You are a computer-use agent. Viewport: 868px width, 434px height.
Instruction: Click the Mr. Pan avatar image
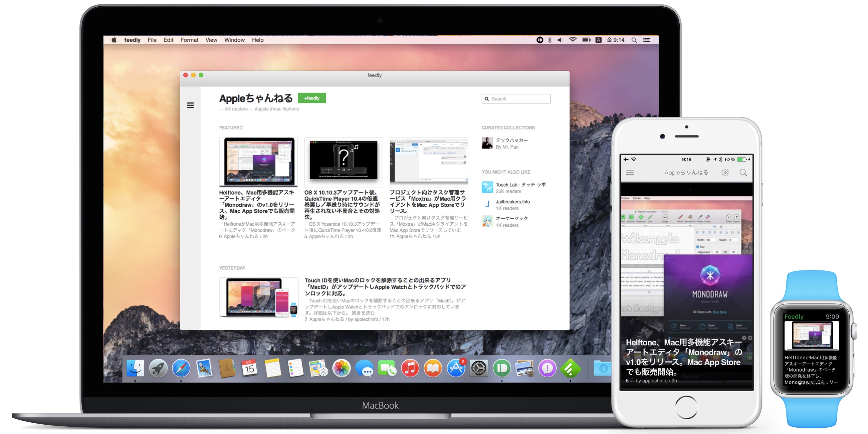pyautogui.click(x=487, y=143)
